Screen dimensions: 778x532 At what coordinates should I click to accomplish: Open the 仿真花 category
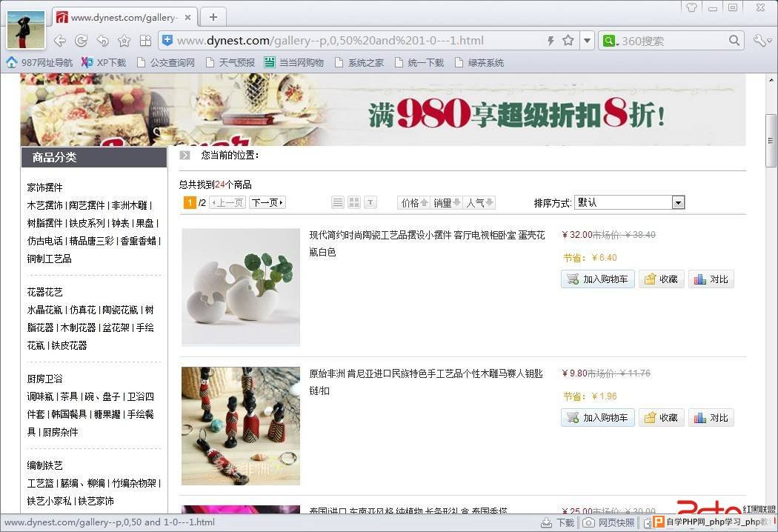pos(82,310)
